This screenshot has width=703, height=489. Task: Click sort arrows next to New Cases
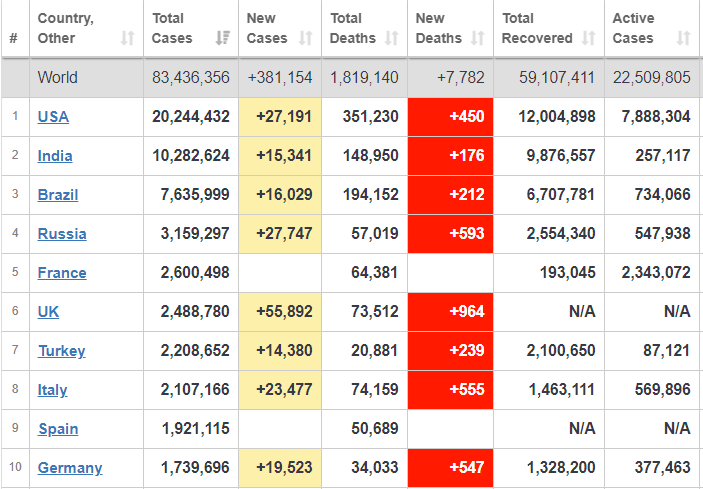pos(308,38)
